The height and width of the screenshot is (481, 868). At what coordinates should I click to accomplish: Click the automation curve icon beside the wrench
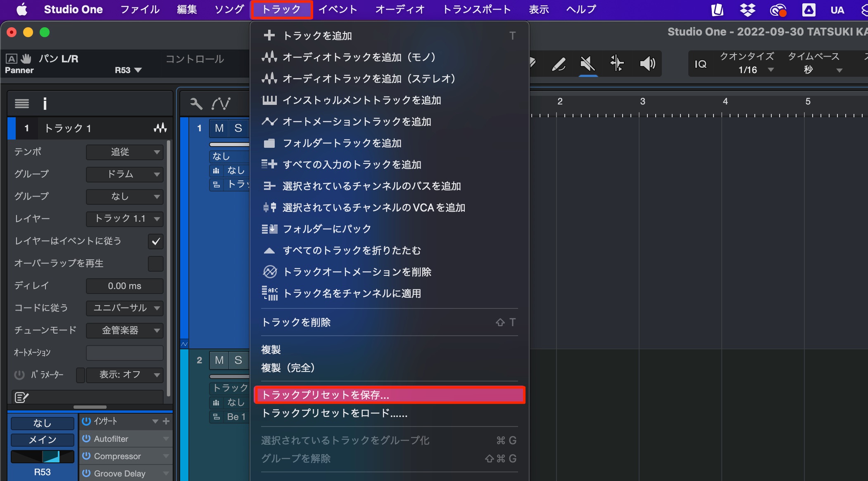tap(221, 103)
